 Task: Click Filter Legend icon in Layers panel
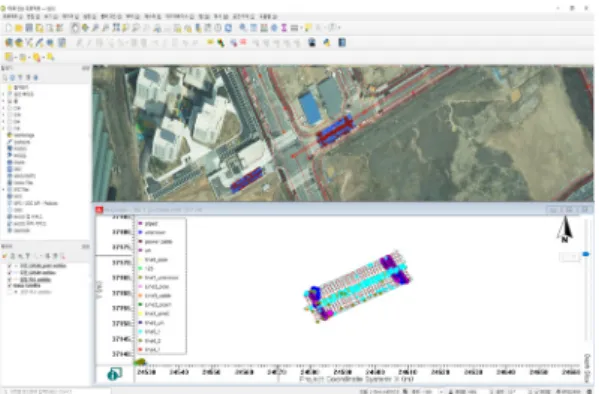(28, 256)
